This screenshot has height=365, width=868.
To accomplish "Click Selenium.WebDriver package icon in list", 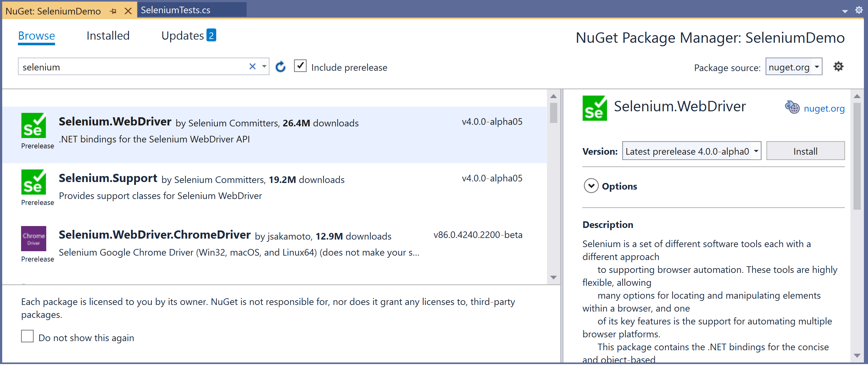I will (33, 125).
